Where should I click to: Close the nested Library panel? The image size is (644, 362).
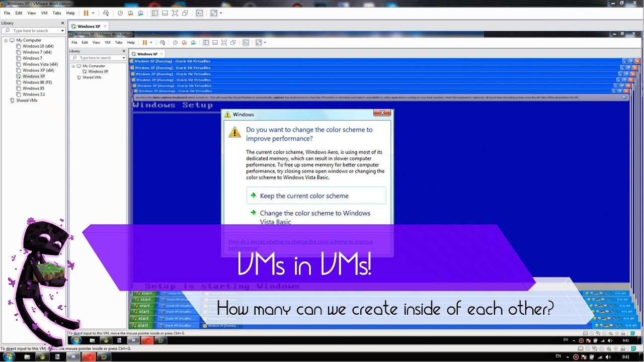[x=124, y=51]
